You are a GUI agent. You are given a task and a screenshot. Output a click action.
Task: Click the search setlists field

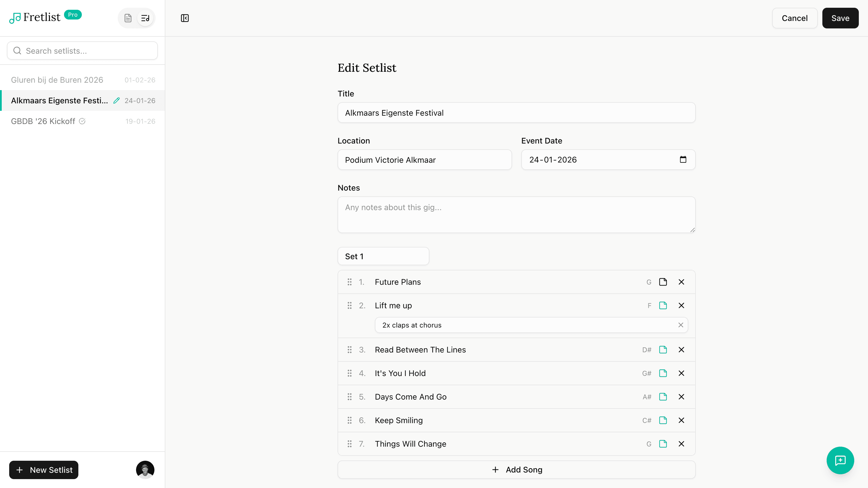[x=82, y=51]
